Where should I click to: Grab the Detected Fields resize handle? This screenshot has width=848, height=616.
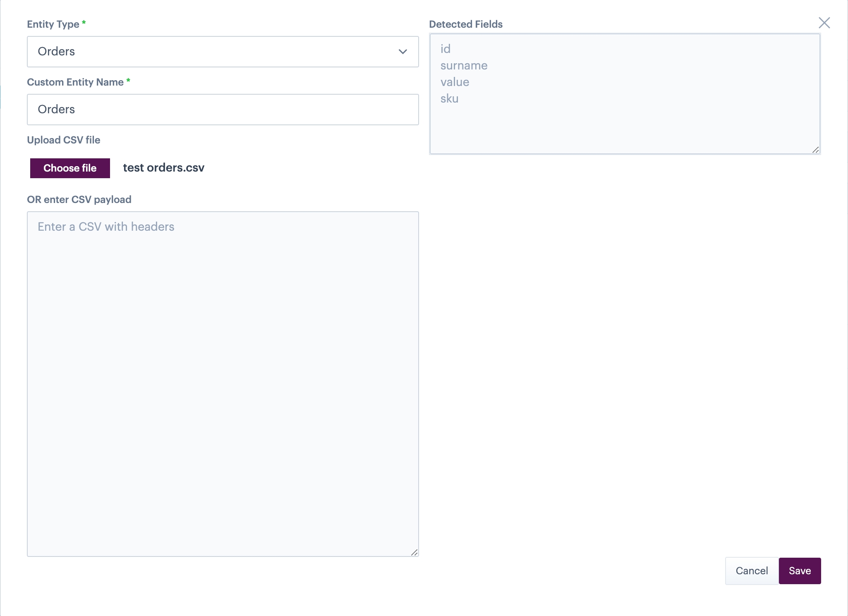point(815,150)
